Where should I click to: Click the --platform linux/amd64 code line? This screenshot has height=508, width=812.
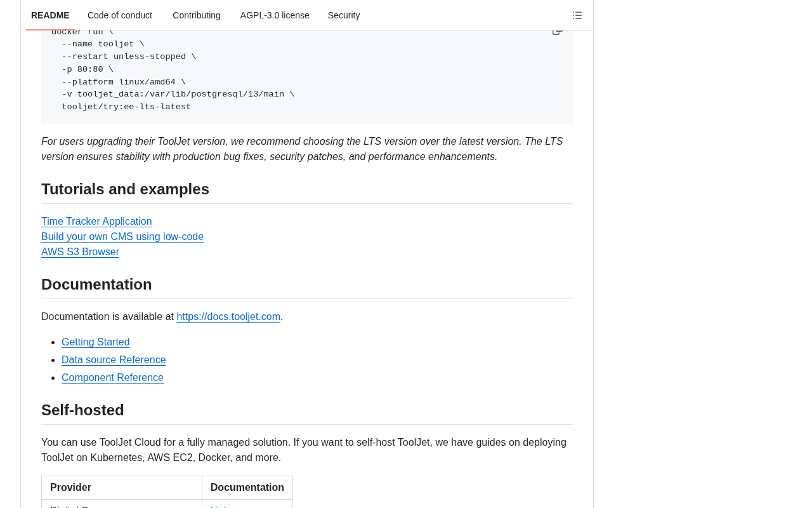[x=124, y=82]
